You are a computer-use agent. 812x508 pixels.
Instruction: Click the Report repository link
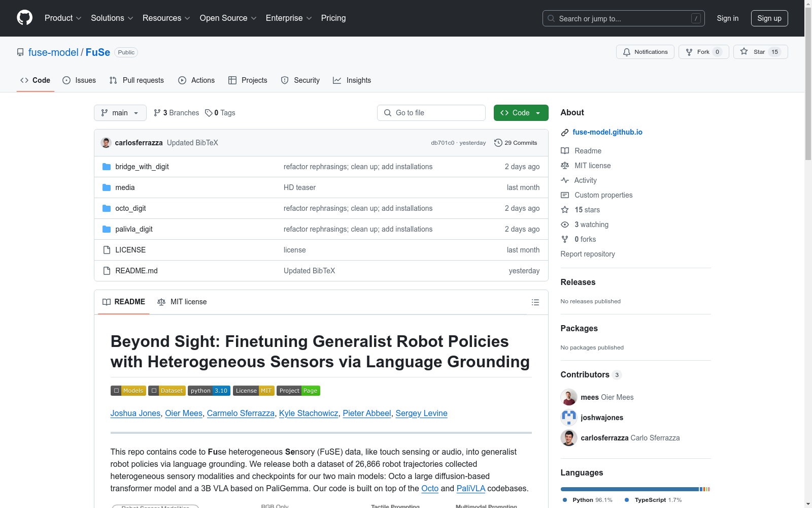588,254
